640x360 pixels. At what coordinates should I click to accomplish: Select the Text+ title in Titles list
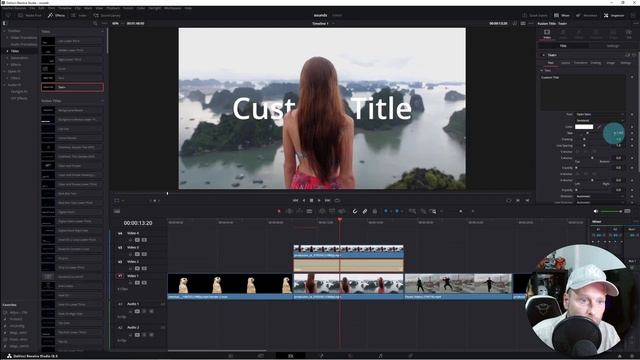(x=72, y=87)
